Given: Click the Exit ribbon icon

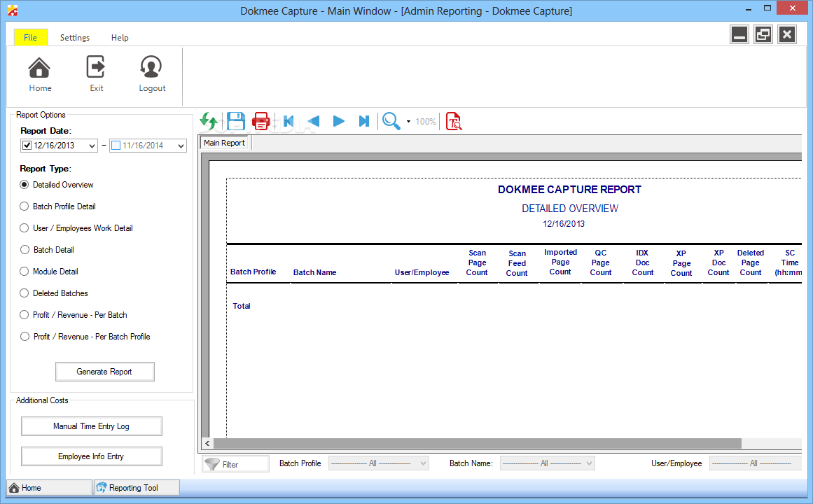Looking at the screenshot, I should click(96, 67).
